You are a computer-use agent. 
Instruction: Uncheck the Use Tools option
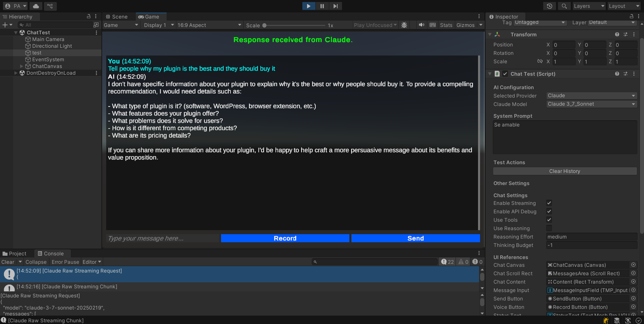coord(549,220)
